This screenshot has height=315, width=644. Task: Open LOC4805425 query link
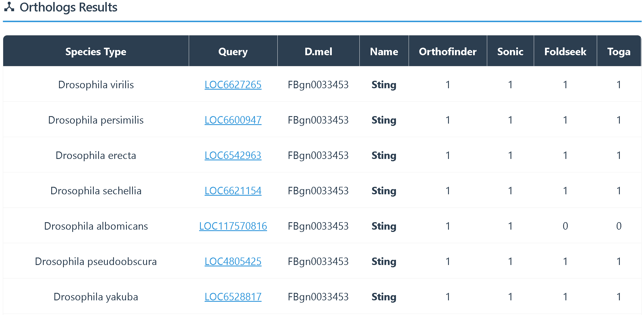click(233, 262)
